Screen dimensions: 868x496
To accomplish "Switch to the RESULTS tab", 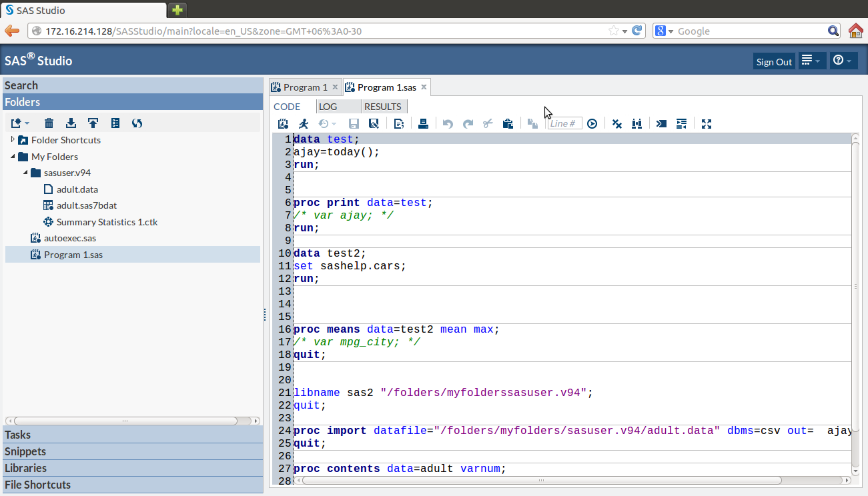I will coord(382,107).
